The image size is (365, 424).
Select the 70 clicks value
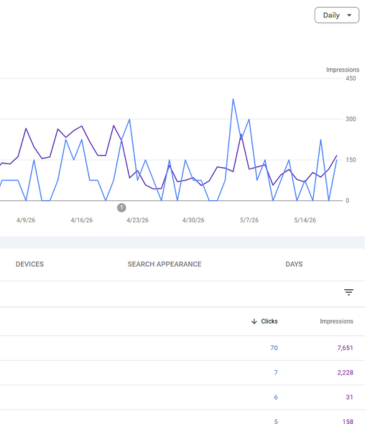(274, 348)
